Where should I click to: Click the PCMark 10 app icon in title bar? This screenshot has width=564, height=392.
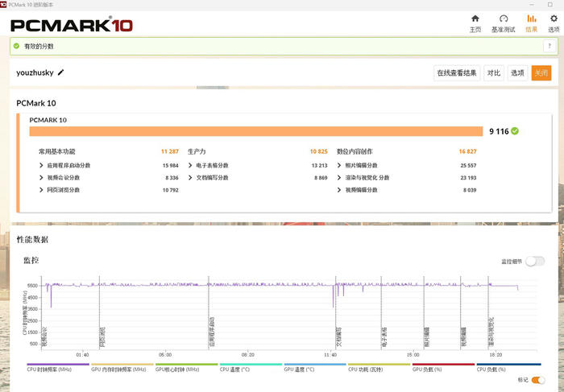click(x=4, y=4)
